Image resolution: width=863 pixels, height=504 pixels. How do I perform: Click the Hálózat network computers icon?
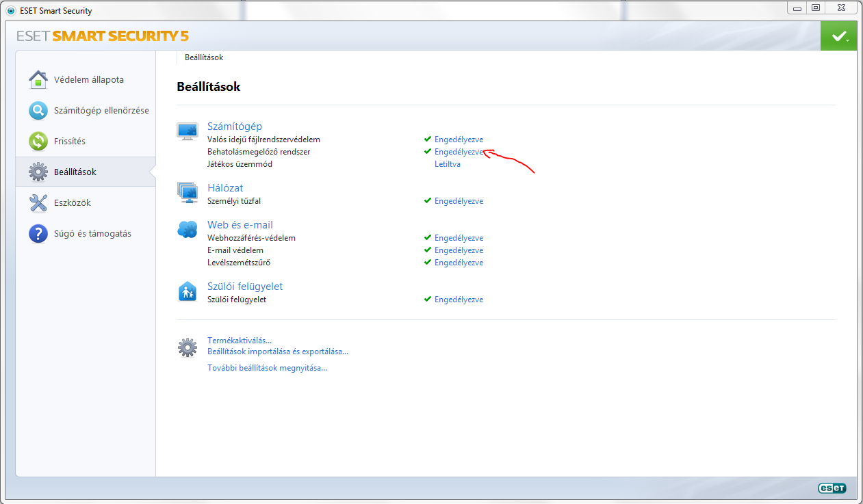188,193
